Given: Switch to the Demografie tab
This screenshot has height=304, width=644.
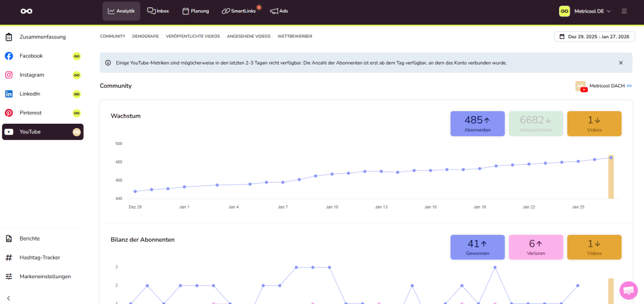Looking at the screenshot, I should (145, 36).
